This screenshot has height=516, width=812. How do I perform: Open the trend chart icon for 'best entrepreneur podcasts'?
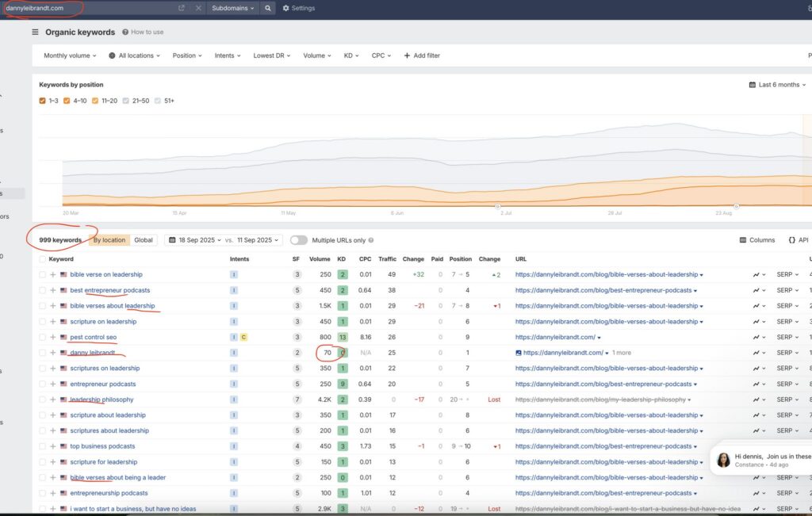tap(756, 290)
